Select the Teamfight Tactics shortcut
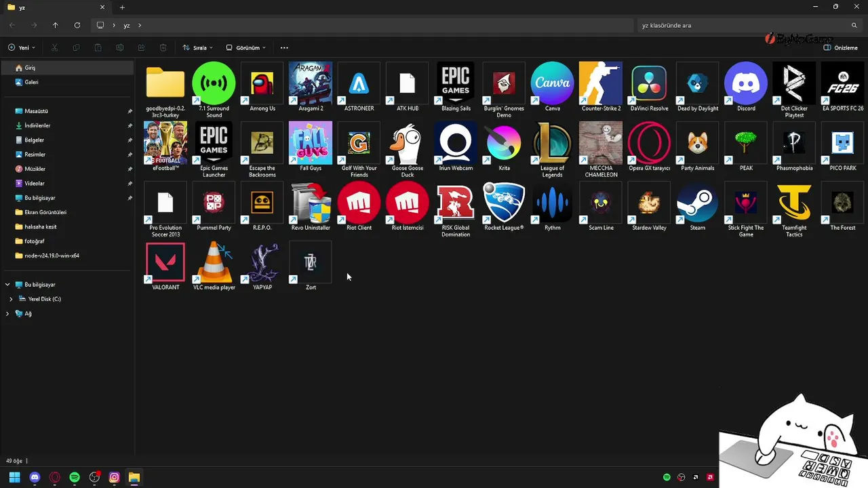The image size is (868, 488). coord(794,210)
